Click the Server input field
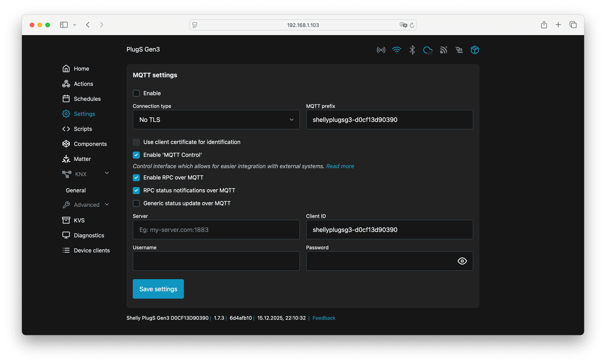 [216, 230]
